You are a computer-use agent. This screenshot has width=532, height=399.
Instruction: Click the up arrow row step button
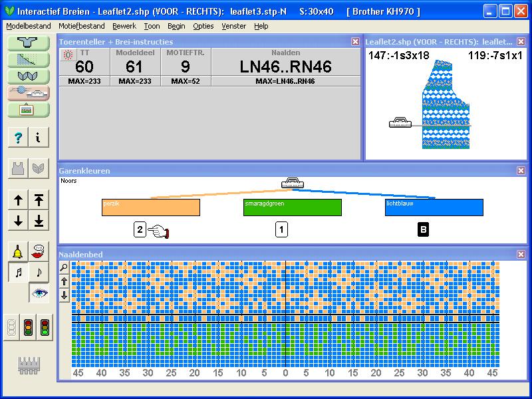click(x=18, y=200)
